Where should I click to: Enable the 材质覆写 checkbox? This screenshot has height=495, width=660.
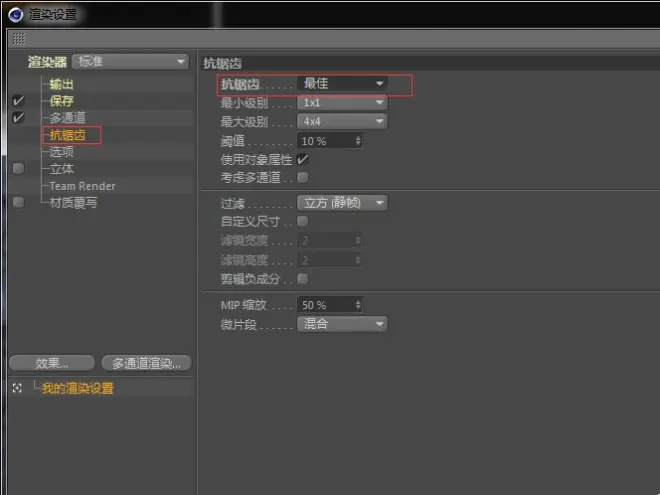click(18, 203)
